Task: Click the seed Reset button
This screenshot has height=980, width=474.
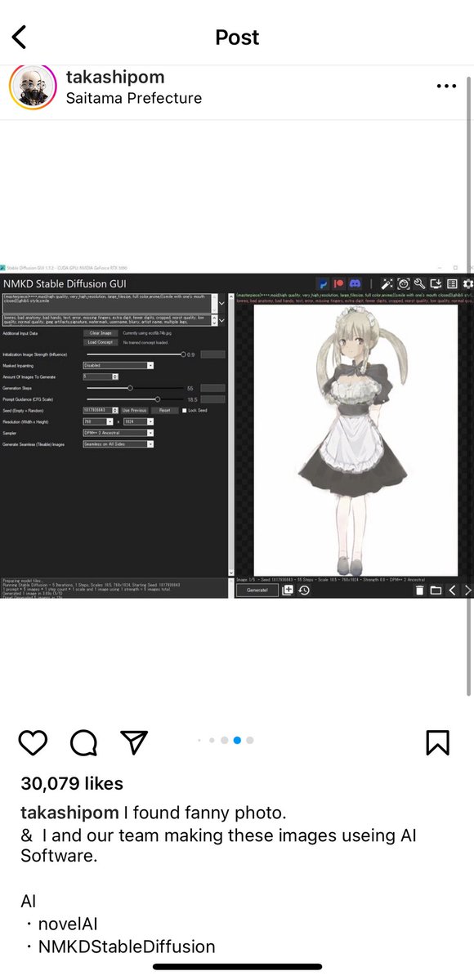Action: (x=164, y=410)
